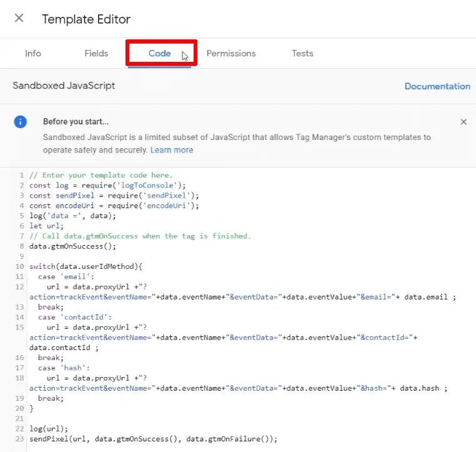
Task: Click the break; statement on line 19
Action: click(x=51, y=398)
